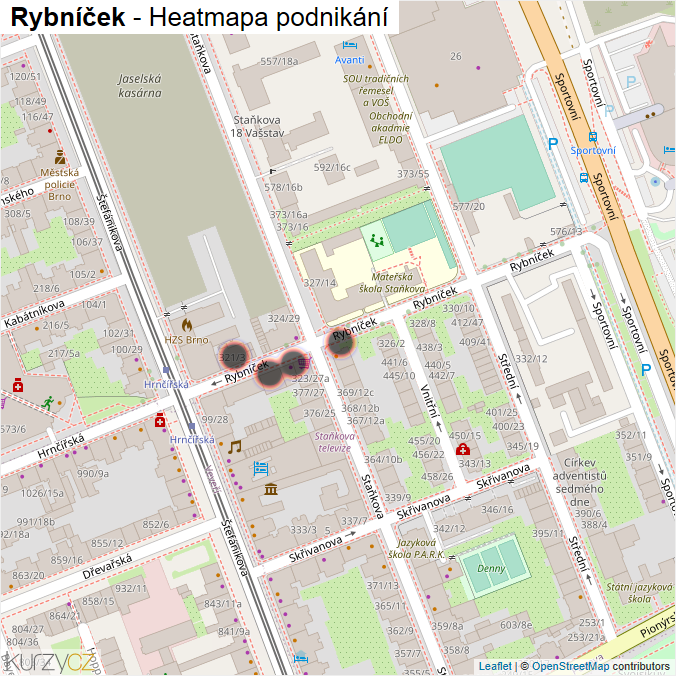The height and width of the screenshot is (676, 676).
Task: Click the Jazyková škola P.A.R.K. label
Action: [x=416, y=548]
